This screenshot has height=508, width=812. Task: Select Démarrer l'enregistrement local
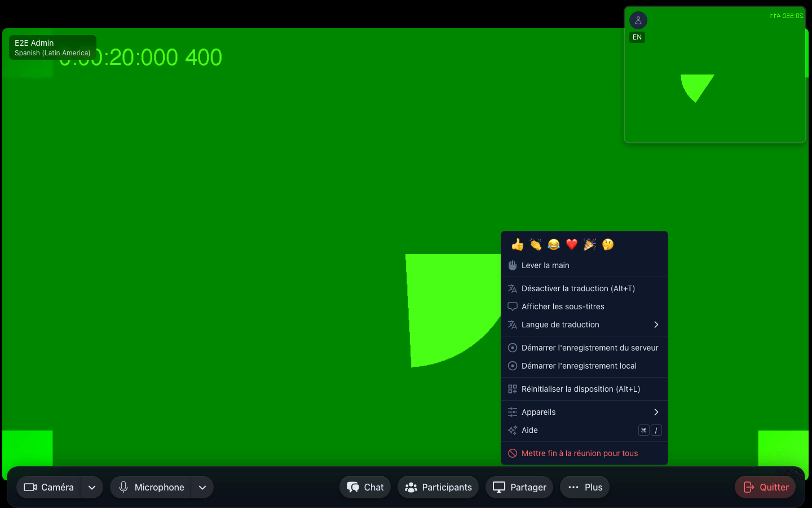click(584, 366)
